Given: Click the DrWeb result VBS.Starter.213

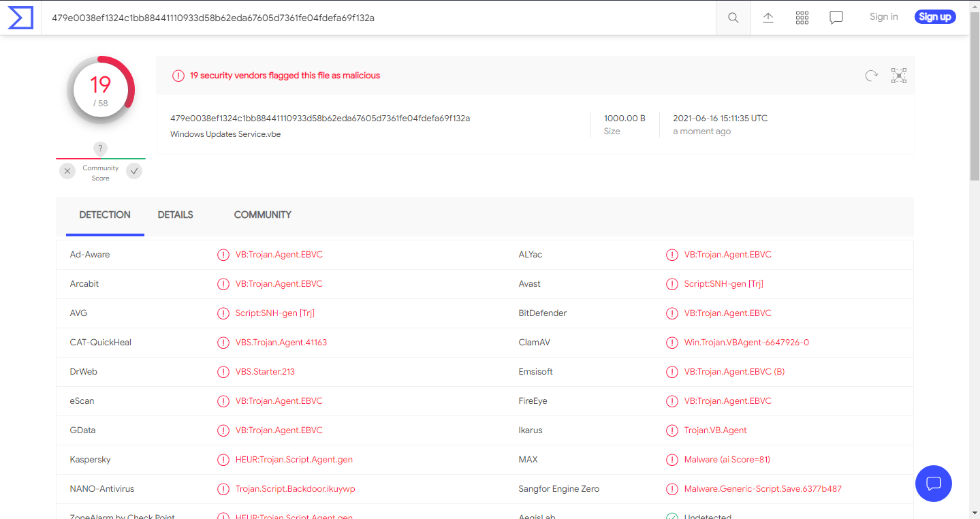Looking at the screenshot, I should pyautogui.click(x=265, y=372).
